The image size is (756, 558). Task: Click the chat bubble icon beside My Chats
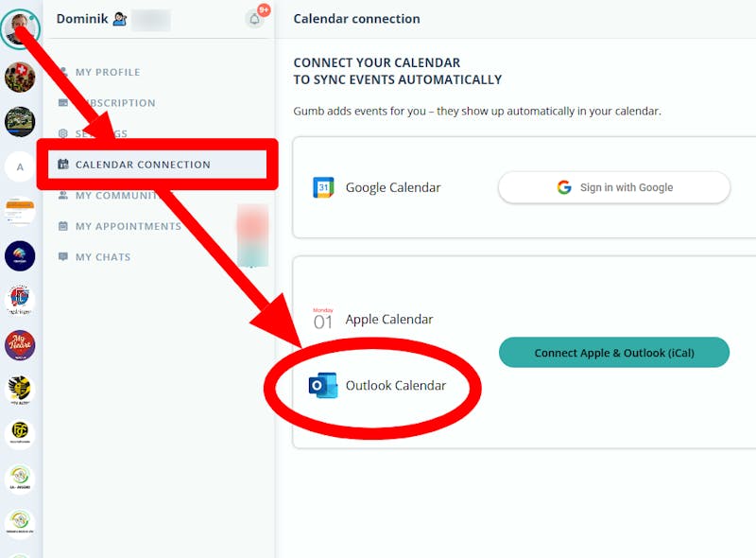[x=63, y=257]
